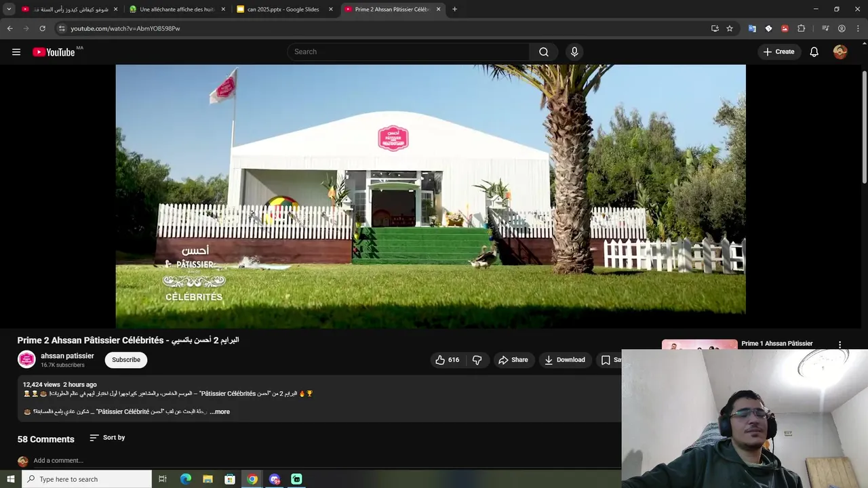
Task: Open the Create video button
Action: [x=779, y=52]
